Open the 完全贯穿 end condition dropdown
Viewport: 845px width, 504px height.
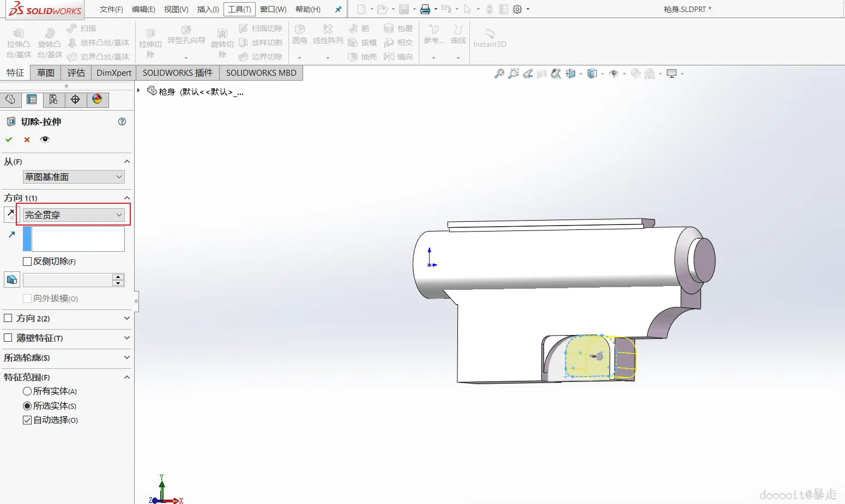coord(74,215)
